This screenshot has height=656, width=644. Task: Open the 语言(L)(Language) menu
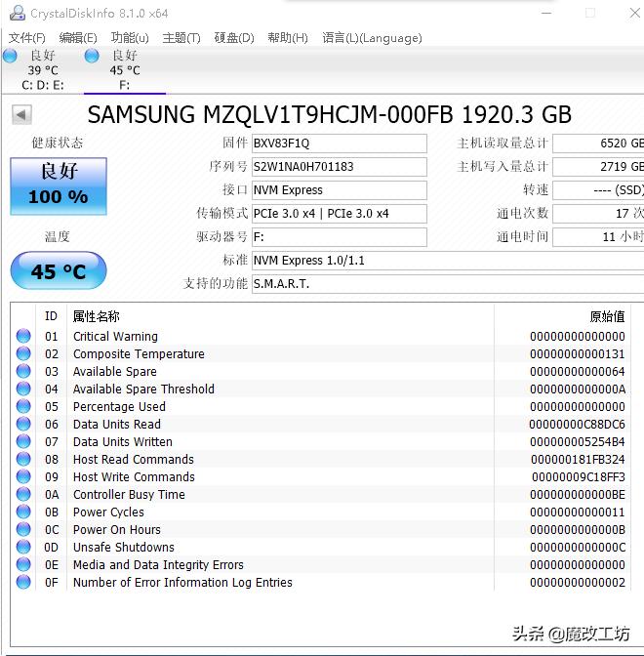coord(372,38)
